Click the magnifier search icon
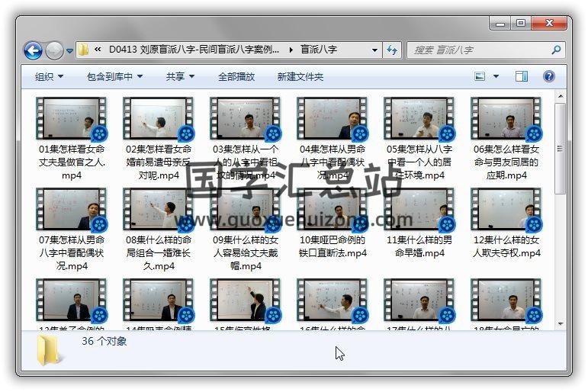Viewport: 588px width, 392px height. [557, 50]
